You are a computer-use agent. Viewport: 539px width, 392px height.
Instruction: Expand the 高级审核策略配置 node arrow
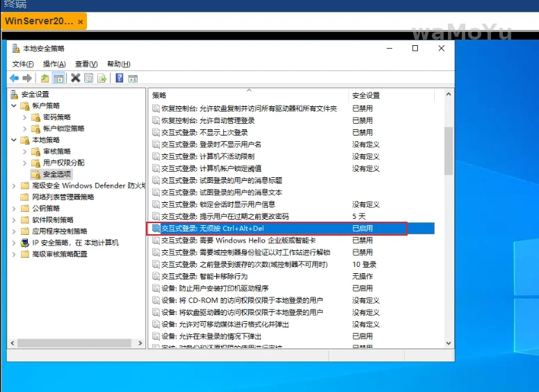point(14,254)
